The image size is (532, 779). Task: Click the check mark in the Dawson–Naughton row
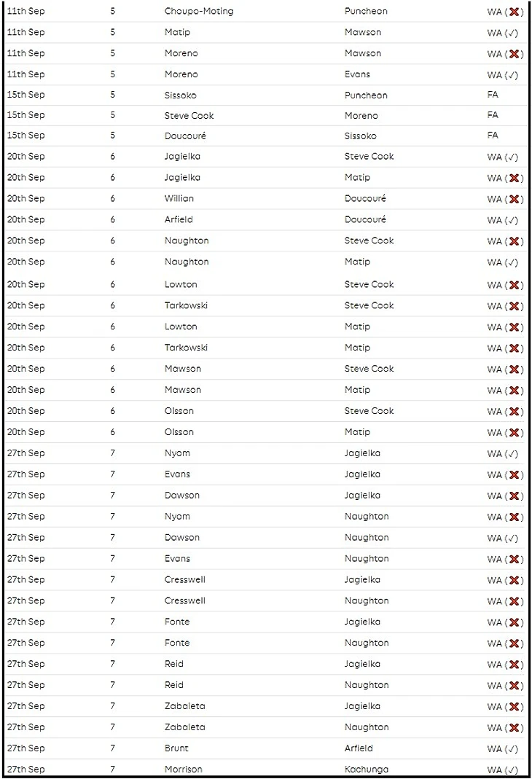pos(513,538)
